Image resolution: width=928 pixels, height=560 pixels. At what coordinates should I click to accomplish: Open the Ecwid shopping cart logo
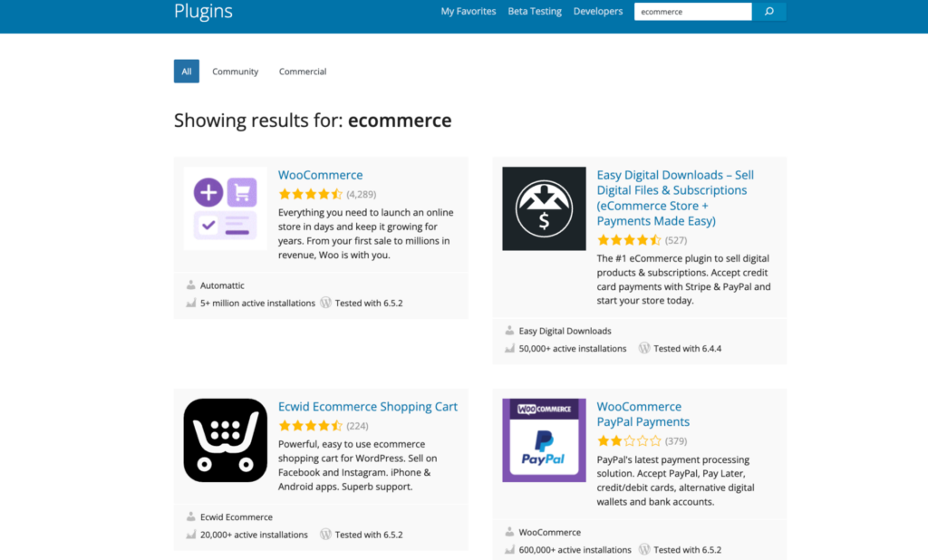coord(225,440)
